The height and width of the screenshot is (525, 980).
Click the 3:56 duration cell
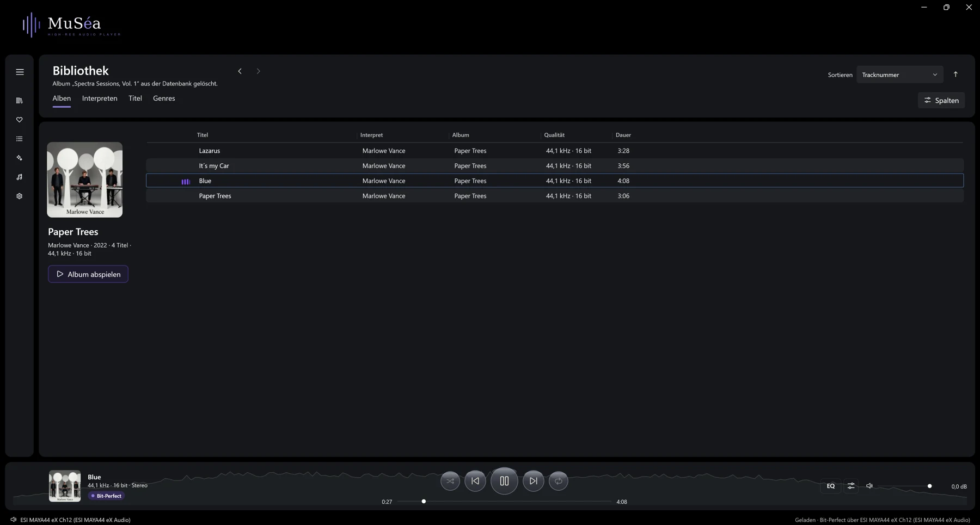point(623,166)
